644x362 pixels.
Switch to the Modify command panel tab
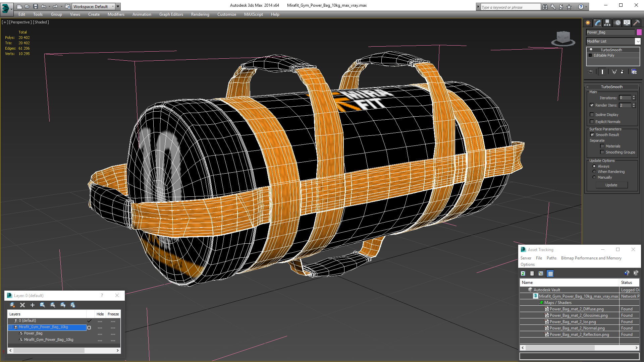pyautogui.click(x=597, y=23)
